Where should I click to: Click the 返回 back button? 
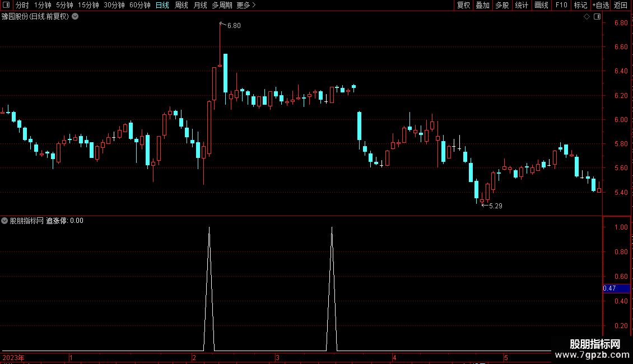point(621,5)
